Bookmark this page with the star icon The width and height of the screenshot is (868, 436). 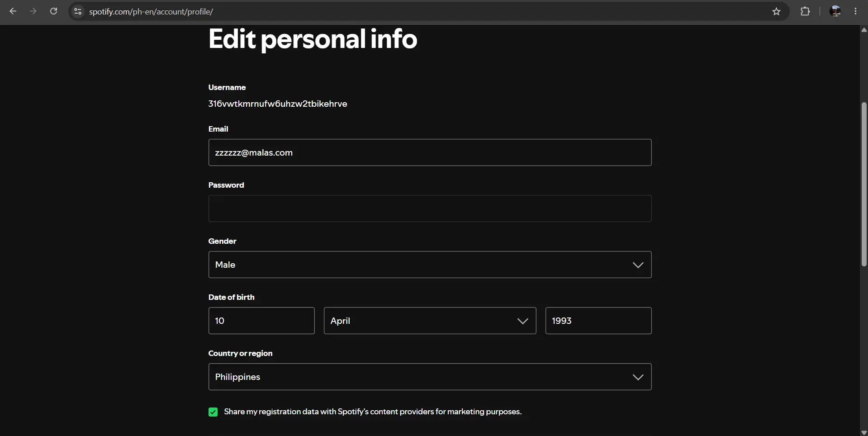[776, 11]
